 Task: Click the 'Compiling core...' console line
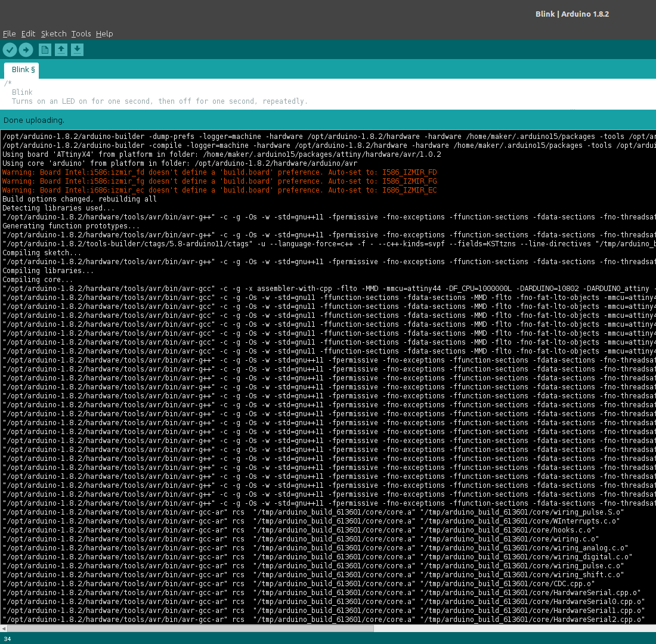38,280
